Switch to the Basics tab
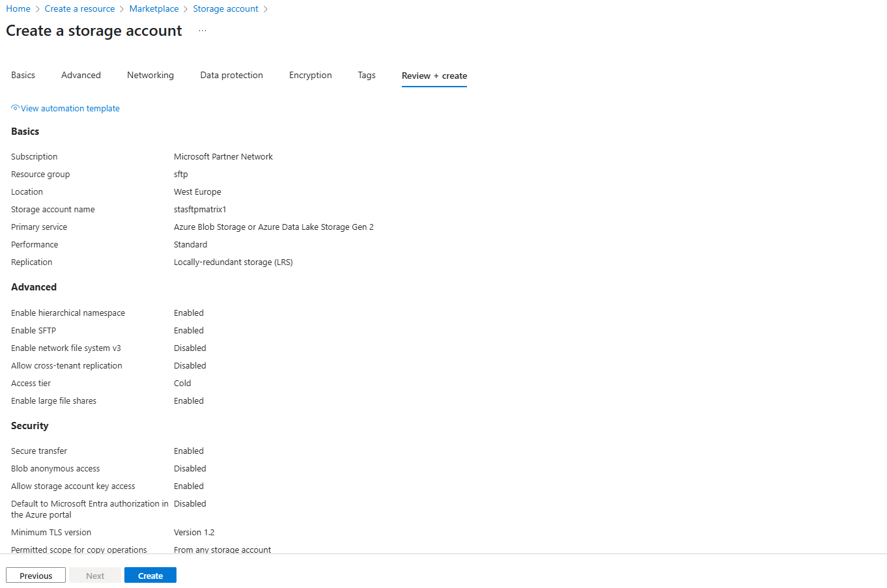The image size is (887, 588). (23, 75)
